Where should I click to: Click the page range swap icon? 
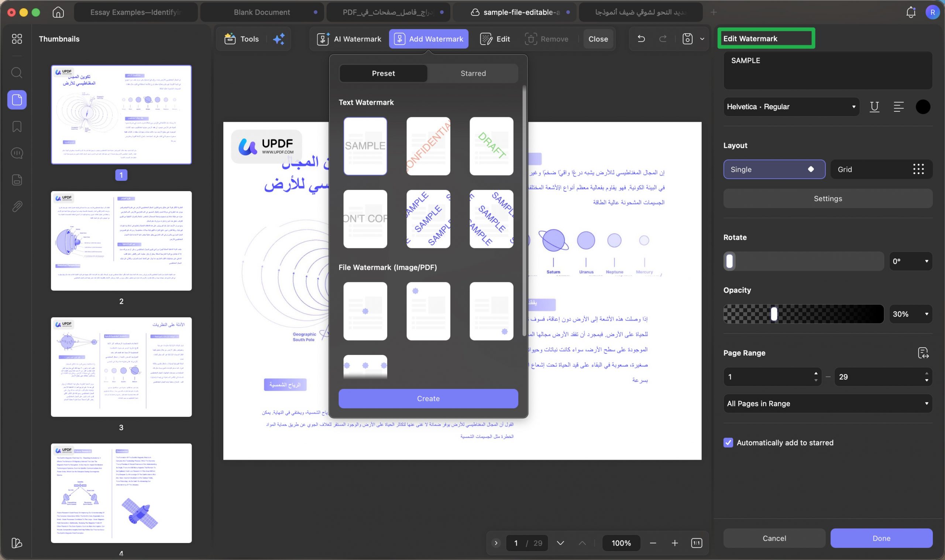923,353
